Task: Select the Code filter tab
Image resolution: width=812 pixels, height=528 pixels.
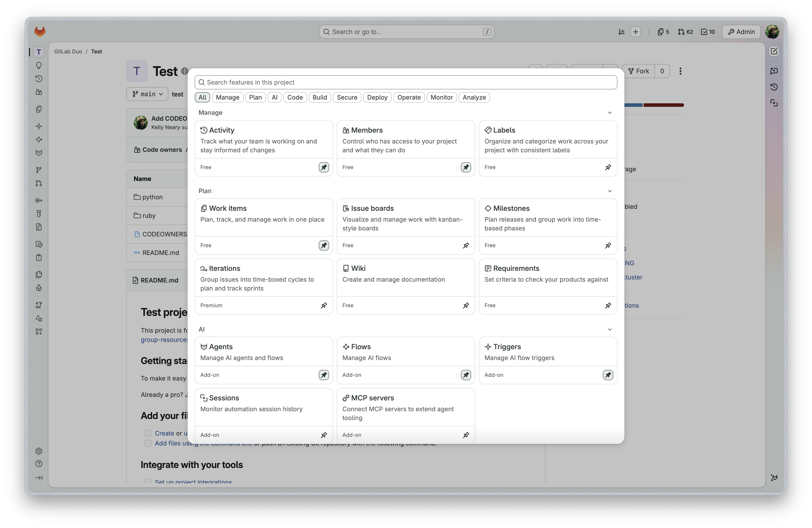Action: point(295,97)
